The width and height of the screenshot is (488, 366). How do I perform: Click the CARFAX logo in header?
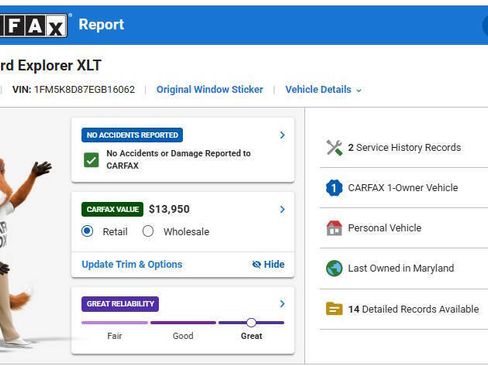point(33,25)
